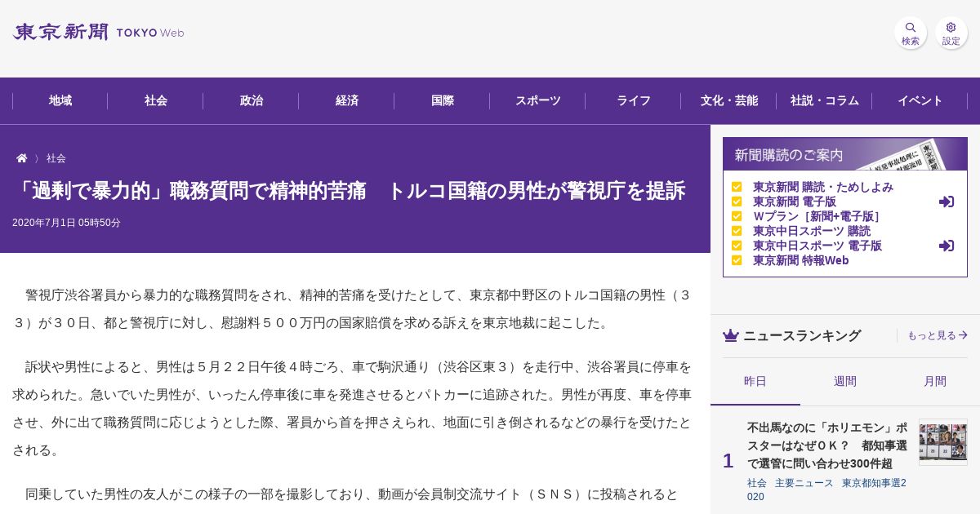The image size is (980, 514).
Task: Open the Tokyo Shimbun TOKYO Web logo
Action: point(98,33)
